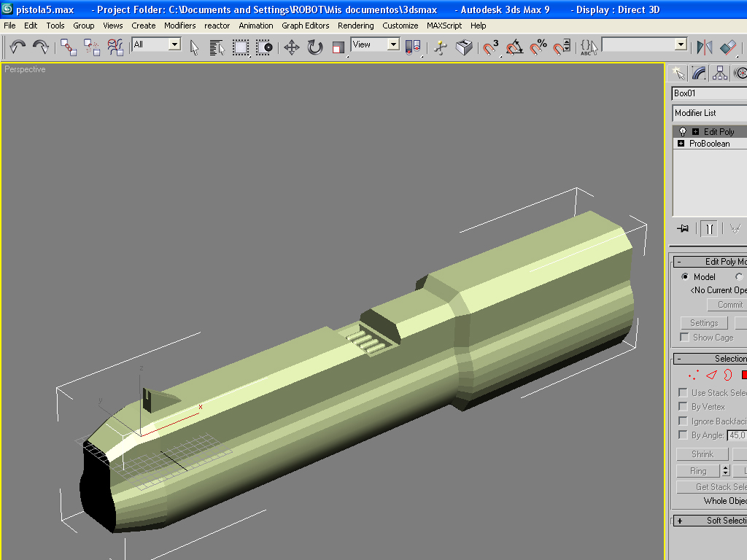747x560 pixels.
Task: Click the Pin Stack icon
Action: click(683, 228)
